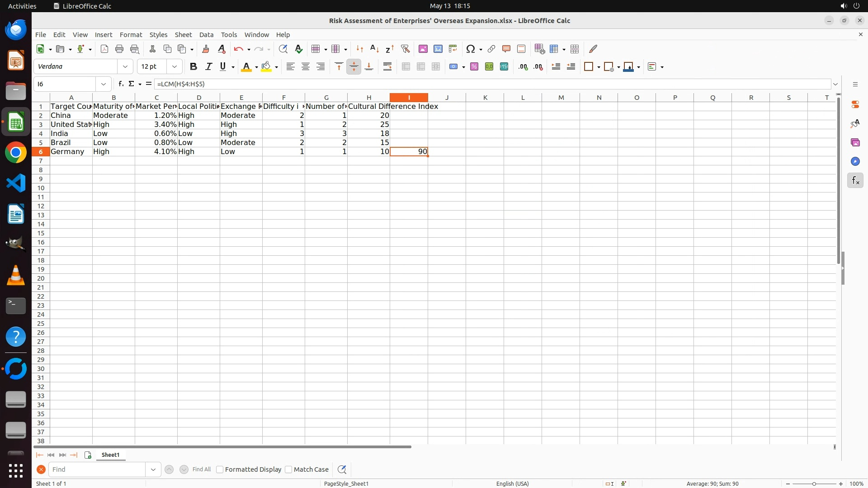Click the Format as Percent icon
This screenshot has width=868, height=488.
pyautogui.click(x=474, y=67)
